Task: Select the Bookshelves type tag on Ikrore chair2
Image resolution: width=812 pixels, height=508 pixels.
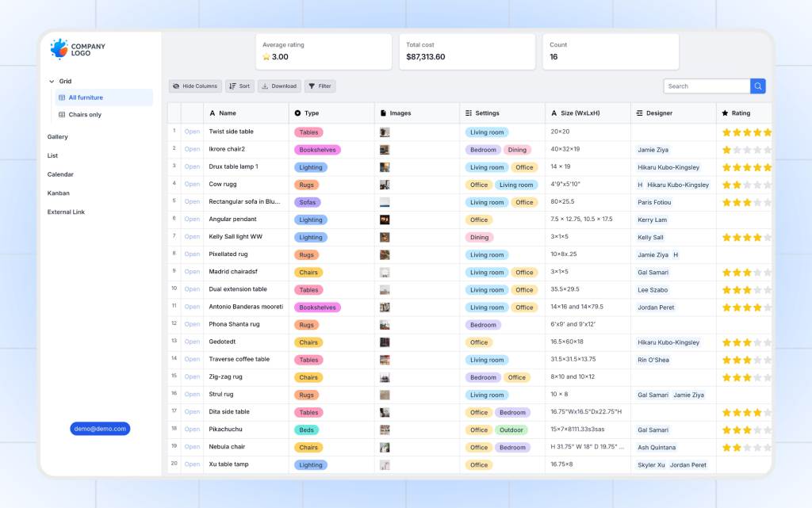Action: [317, 149]
